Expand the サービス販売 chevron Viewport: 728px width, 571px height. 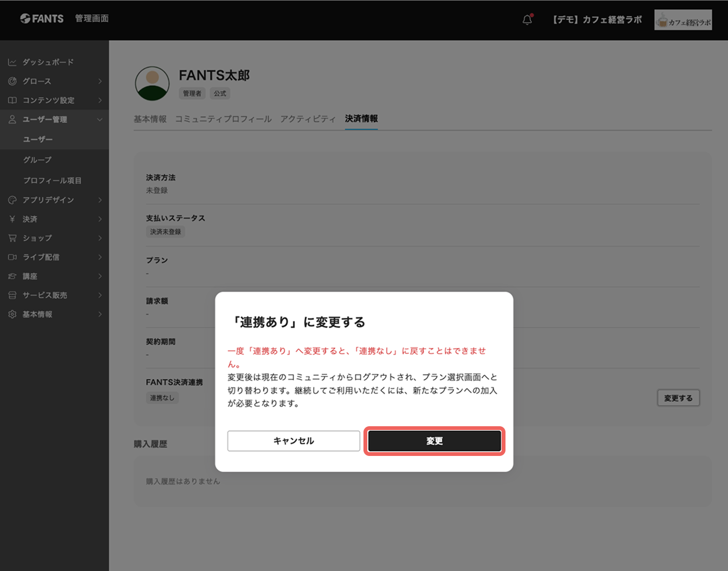pos(100,295)
